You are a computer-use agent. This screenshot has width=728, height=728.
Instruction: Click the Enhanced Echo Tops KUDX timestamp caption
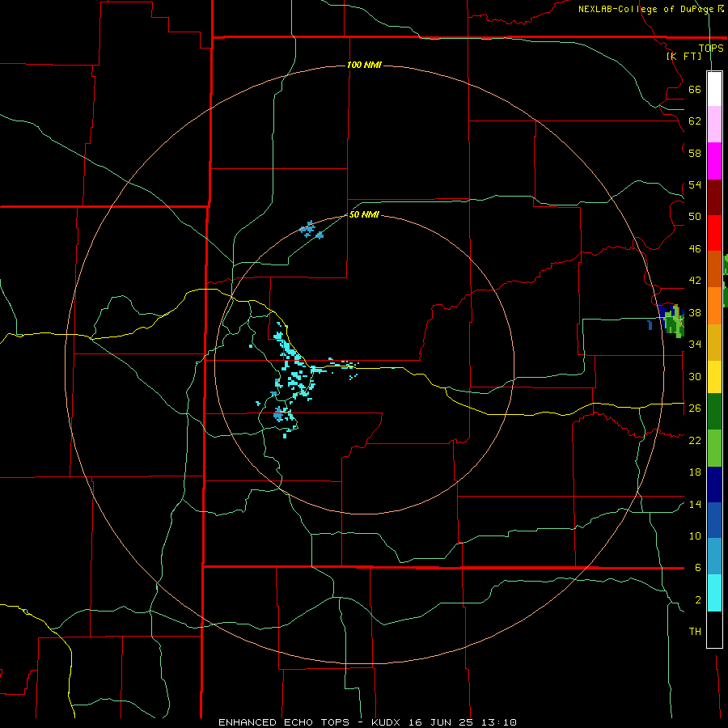367,722
